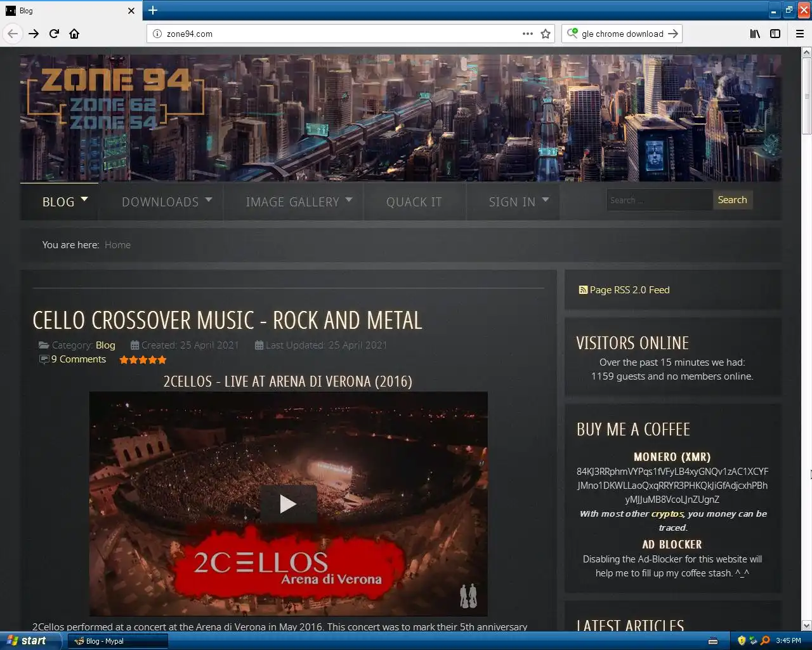Open the Cello Crossover Music article title
Screen dimensions: 812x650
[227, 321]
